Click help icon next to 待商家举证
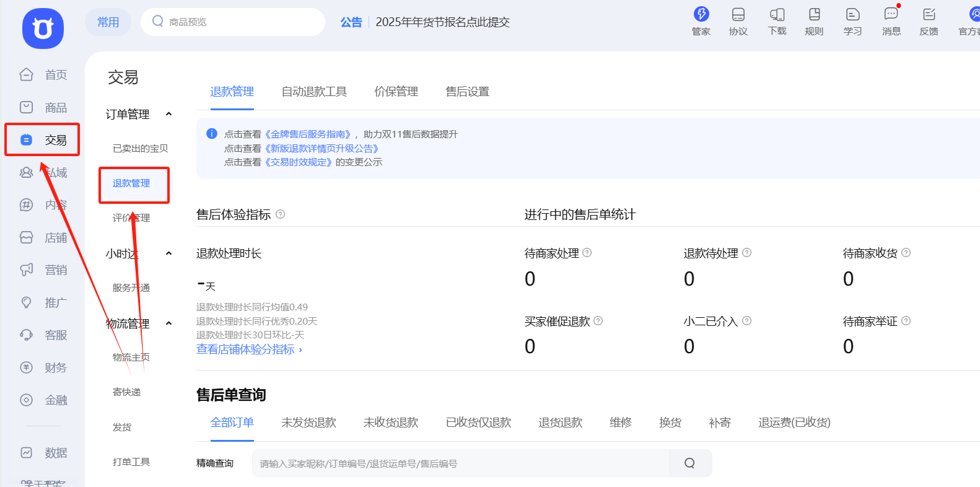The height and width of the screenshot is (487, 980). tap(906, 321)
